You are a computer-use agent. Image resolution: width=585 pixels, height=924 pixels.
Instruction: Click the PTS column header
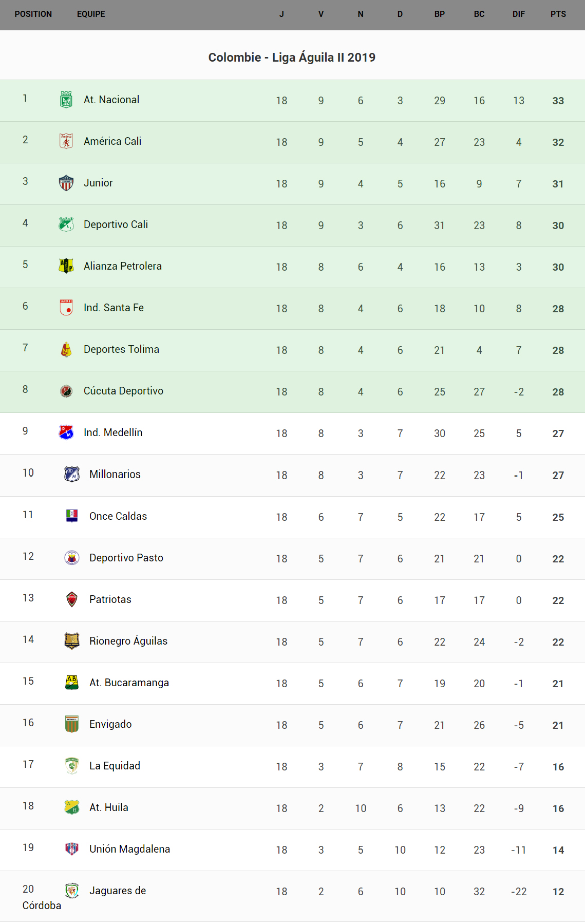(x=558, y=14)
